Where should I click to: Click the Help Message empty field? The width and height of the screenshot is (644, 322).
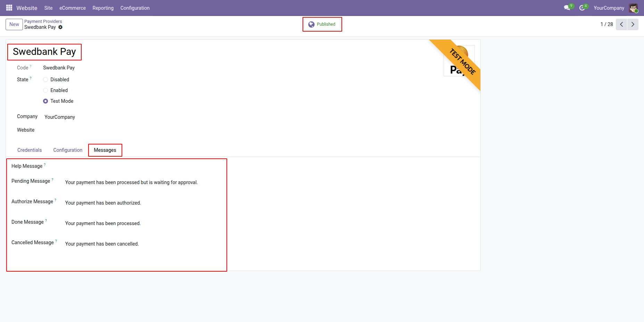[x=144, y=166]
